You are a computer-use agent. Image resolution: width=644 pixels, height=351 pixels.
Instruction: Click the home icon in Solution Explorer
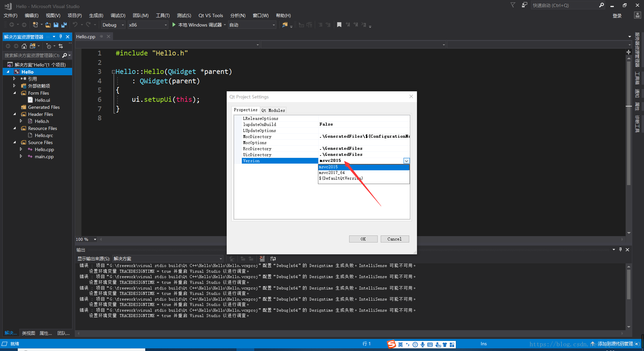[24, 46]
